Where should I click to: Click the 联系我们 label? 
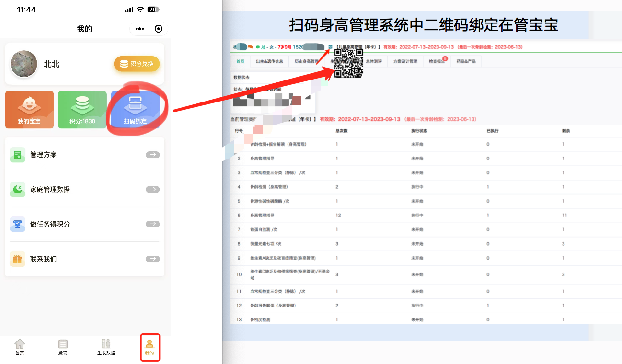tap(44, 259)
